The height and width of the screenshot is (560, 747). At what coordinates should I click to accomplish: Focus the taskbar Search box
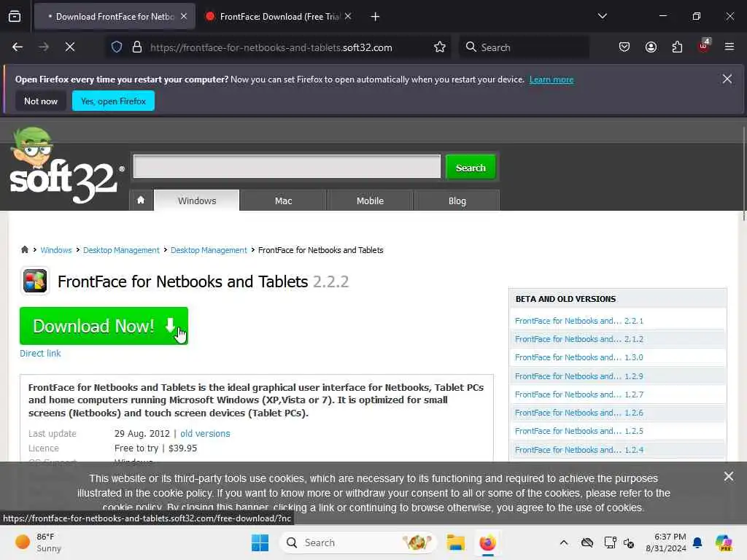coord(358,542)
